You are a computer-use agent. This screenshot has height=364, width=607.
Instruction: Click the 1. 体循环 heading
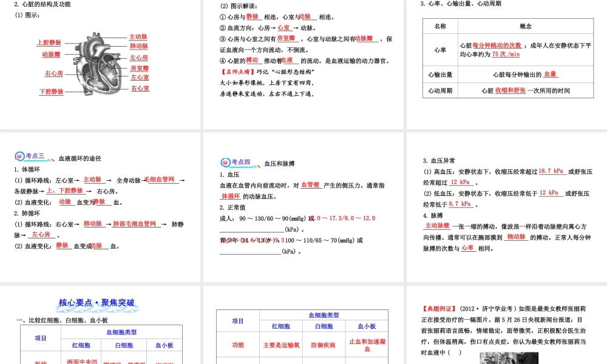point(27,169)
